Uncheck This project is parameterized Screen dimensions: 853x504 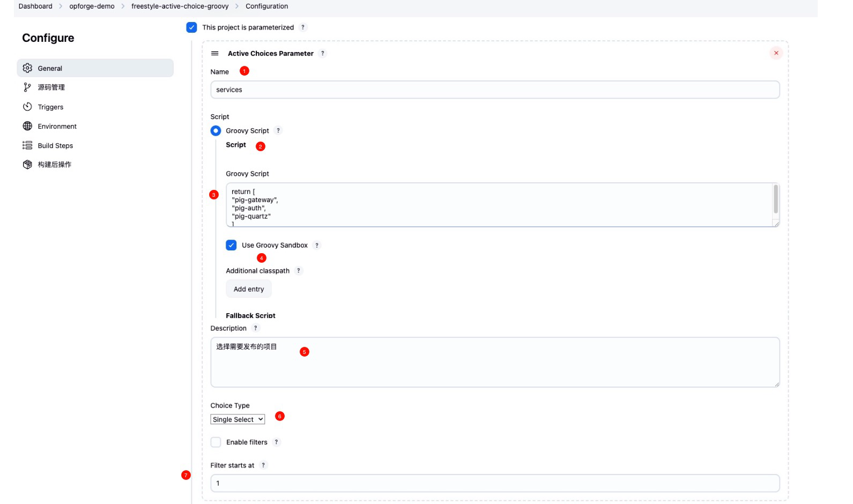click(x=191, y=27)
